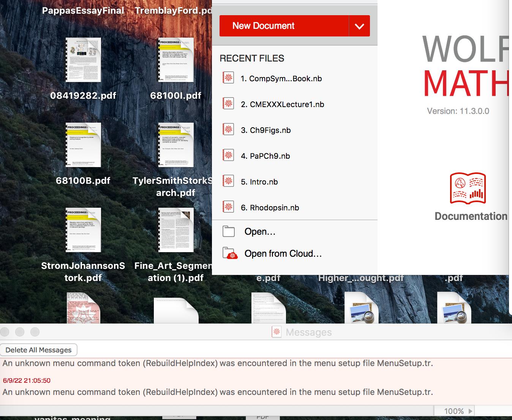The width and height of the screenshot is (512, 420).
Task: Click the New Document button
Action: [284, 26]
